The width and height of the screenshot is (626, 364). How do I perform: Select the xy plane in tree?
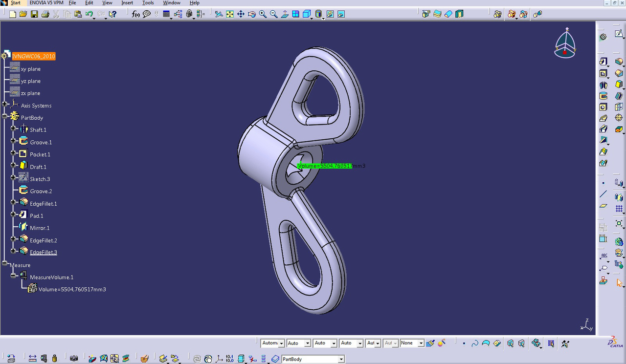pyautogui.click(x=31, y=69)
